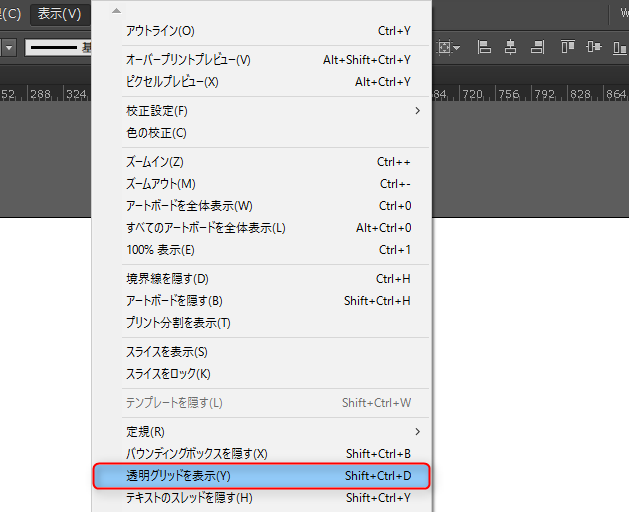The image size is (629, 512).
Task: Click the vertical align center icon
Action: click(x=595, y=47)
